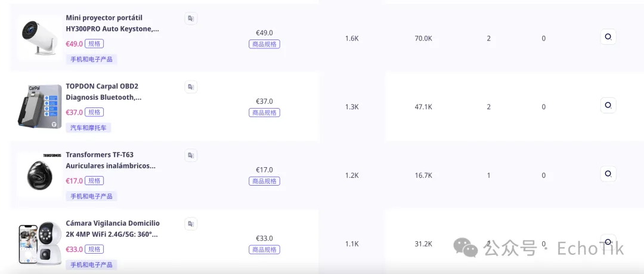Click 手机和电子产品 tag under Mini proyector
The width and height of the screenshot is (644, 274).
point(91,59)
